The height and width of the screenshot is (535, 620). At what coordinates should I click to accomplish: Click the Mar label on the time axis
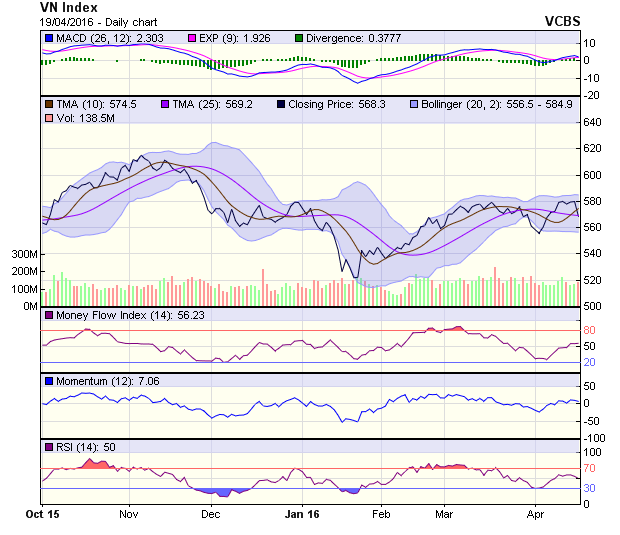(x=444, y=514)
